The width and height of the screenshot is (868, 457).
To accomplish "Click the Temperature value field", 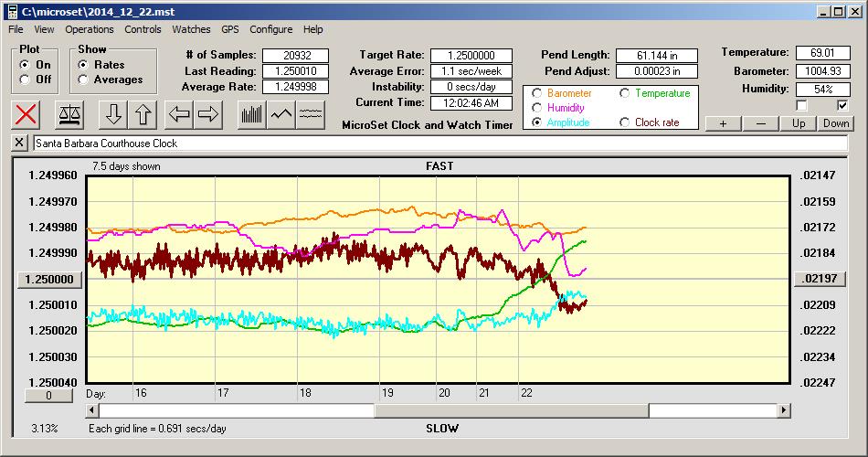I will tap(822, 53).
